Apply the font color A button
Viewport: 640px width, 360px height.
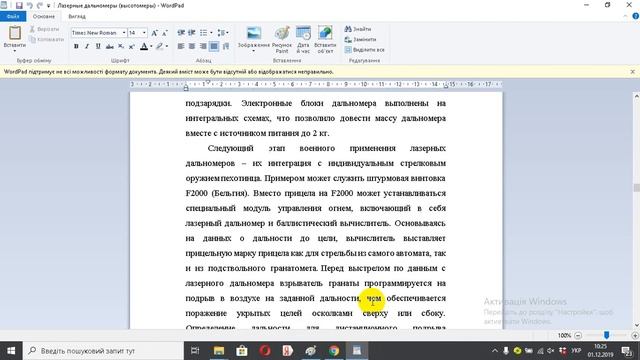(x=144, y=47)
